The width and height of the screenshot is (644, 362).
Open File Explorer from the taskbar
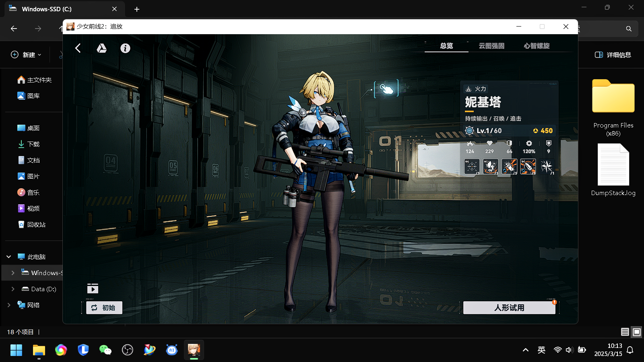39,350
